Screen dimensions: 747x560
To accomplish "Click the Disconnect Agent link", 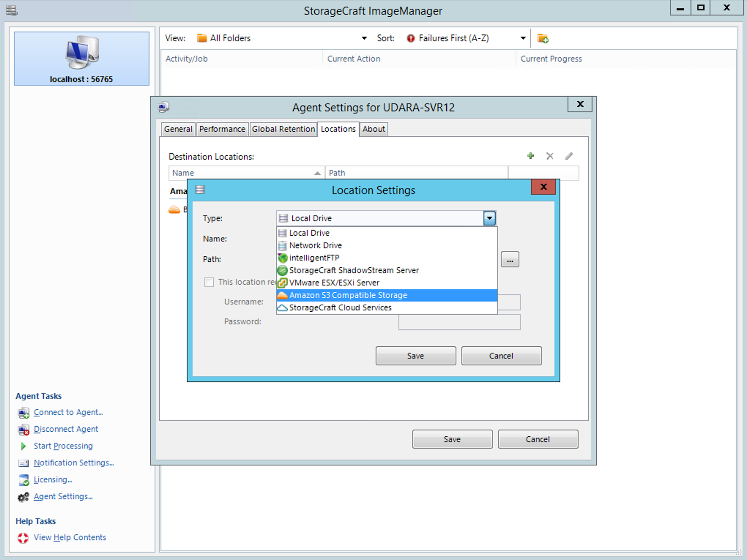I will pos(66,429).
